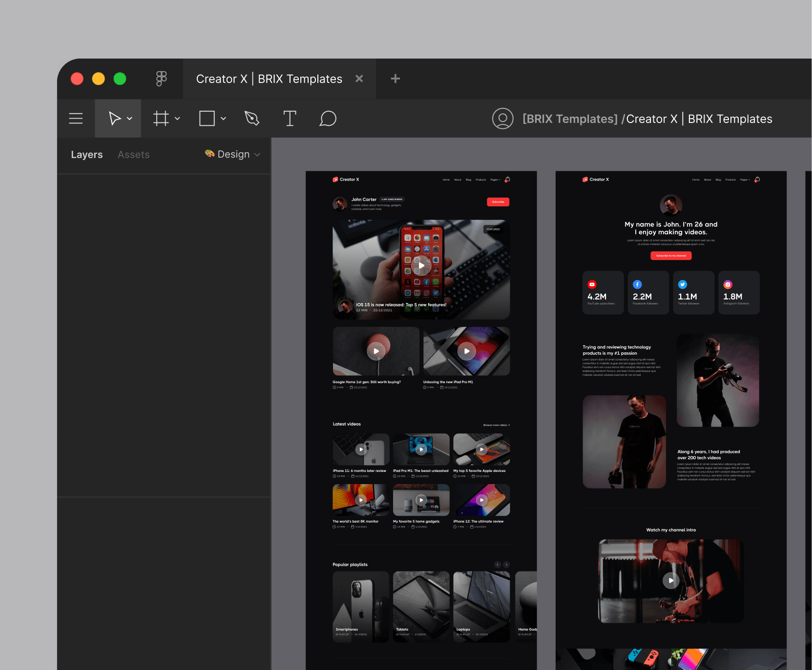Image resolution: width=812 pixels, height=670 pixels.
Task: Click the Instagram 1.8M stats icon
Action: 728,284
